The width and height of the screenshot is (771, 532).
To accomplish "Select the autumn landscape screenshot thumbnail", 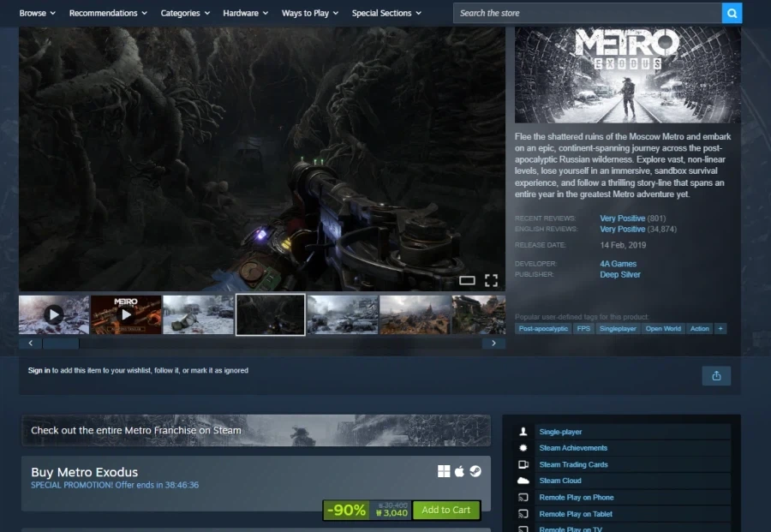I will click(415, 314).
